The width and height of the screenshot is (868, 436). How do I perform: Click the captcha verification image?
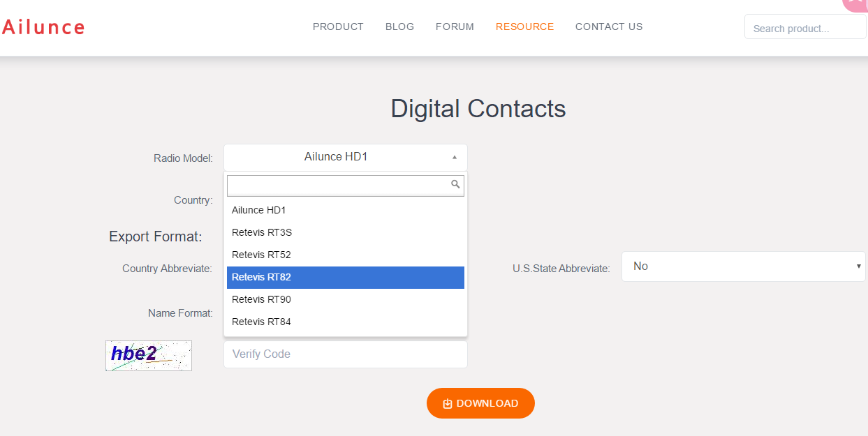pos(149,355)
